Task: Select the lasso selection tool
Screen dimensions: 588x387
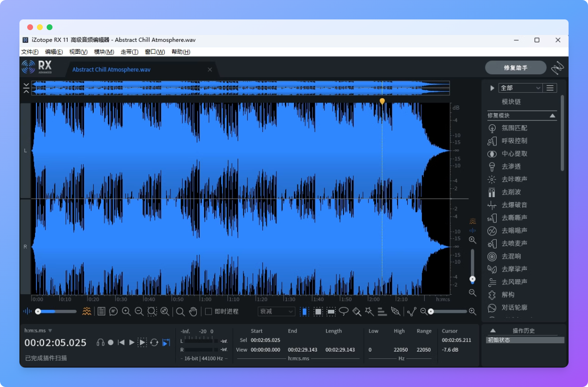Action: pos(344,311)
